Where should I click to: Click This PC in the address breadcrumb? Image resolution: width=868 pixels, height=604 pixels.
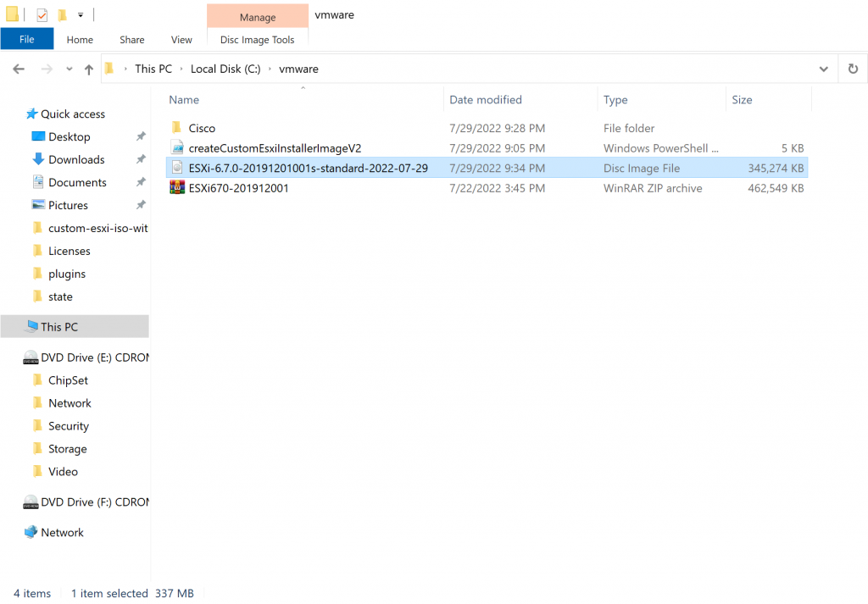point(153,69)
